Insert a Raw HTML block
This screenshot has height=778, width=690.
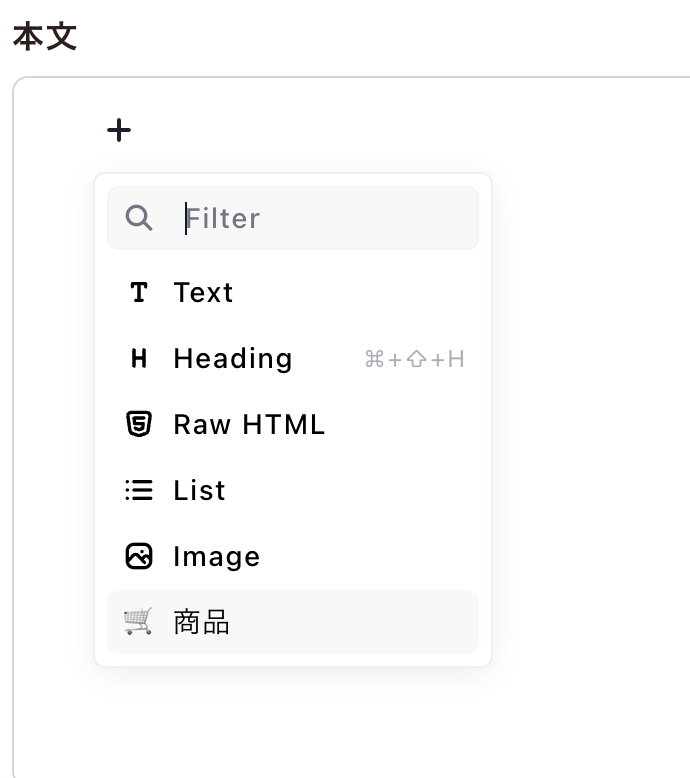point(249,424)
